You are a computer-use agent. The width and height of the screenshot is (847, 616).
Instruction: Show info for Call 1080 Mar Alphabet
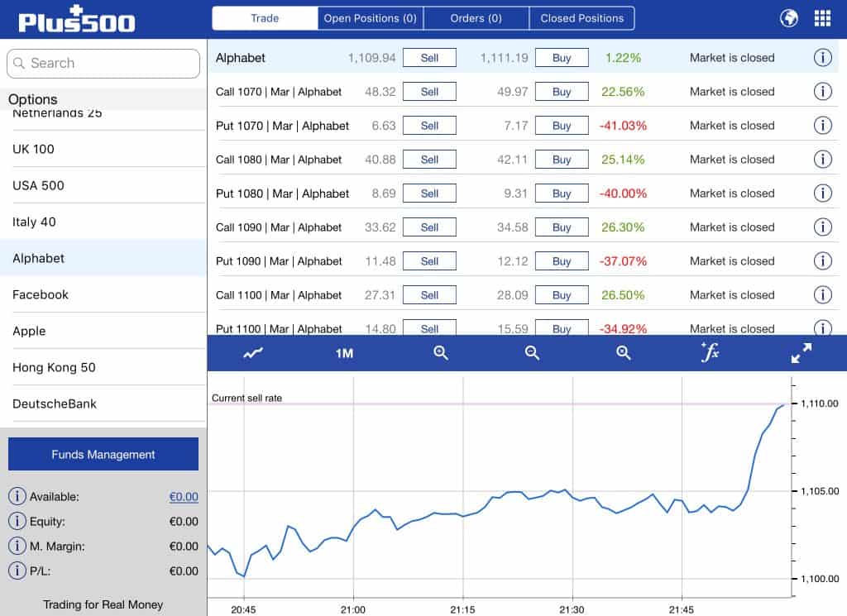tap(822, 160)
